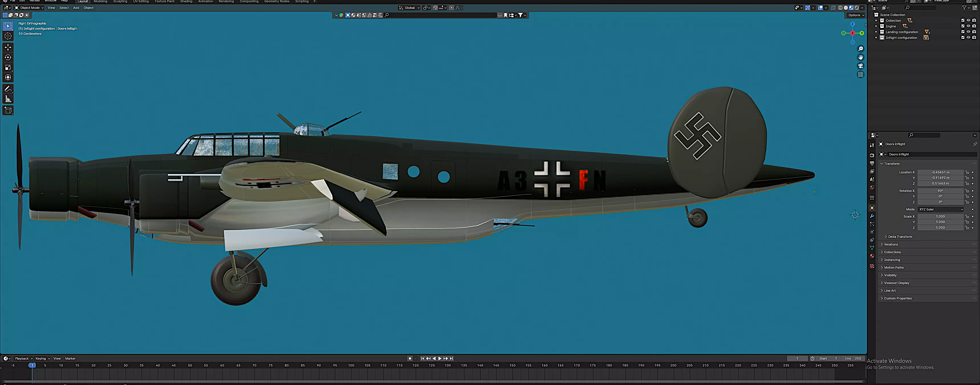Switch to the Shading workspace tab
This screenshot has width=980, height=385.
pos(186,1)
